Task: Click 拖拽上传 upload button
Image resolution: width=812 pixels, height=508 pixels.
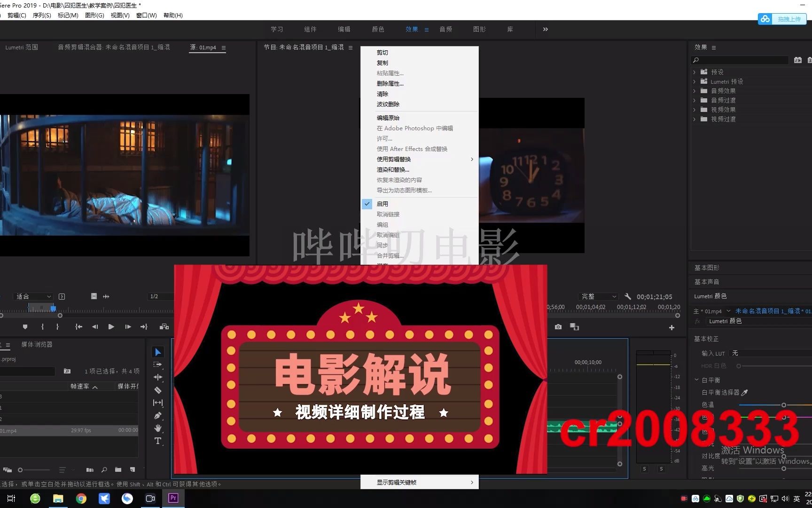Action: (782, 19)
